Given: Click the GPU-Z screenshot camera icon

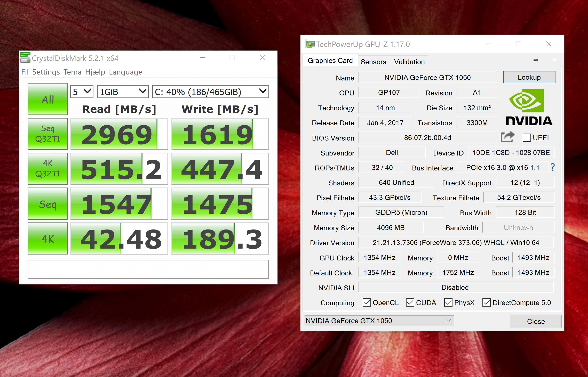Looking at the screenshot, I should pos(536,60).
